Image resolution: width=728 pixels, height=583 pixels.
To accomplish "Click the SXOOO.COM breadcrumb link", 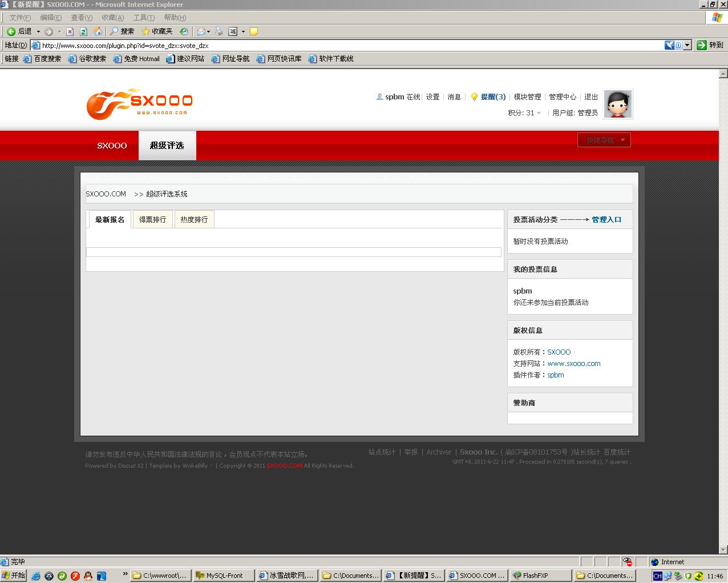I will (x=106, y=194).
